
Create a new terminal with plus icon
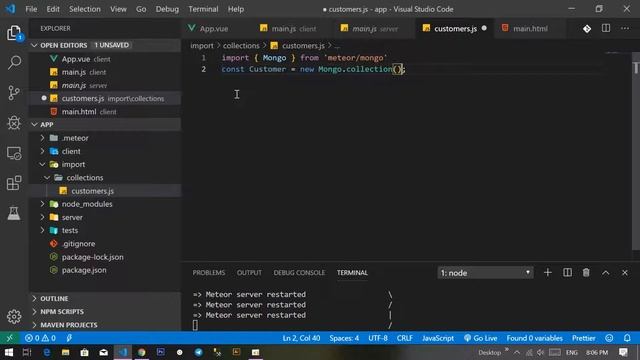pyautogui.click(x=548, y=273)
